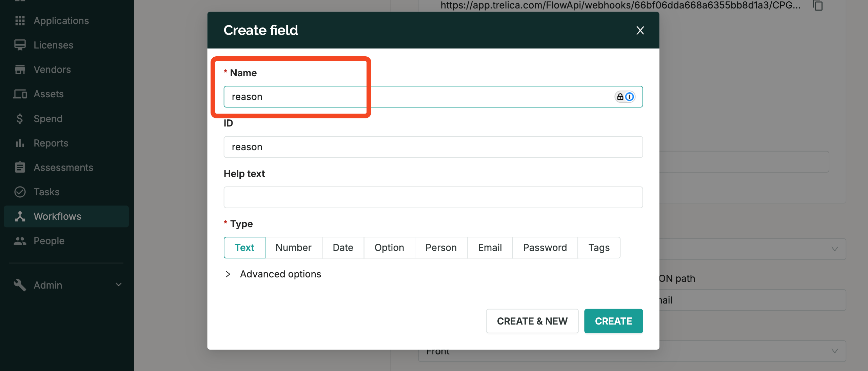This screenshot has height=371, width=868.
Task: View the Reports section
Action: point(51,143)
